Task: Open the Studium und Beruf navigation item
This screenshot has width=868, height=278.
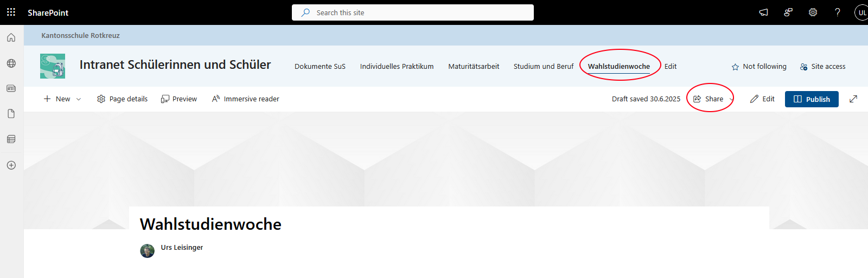Action: [543, 67]
